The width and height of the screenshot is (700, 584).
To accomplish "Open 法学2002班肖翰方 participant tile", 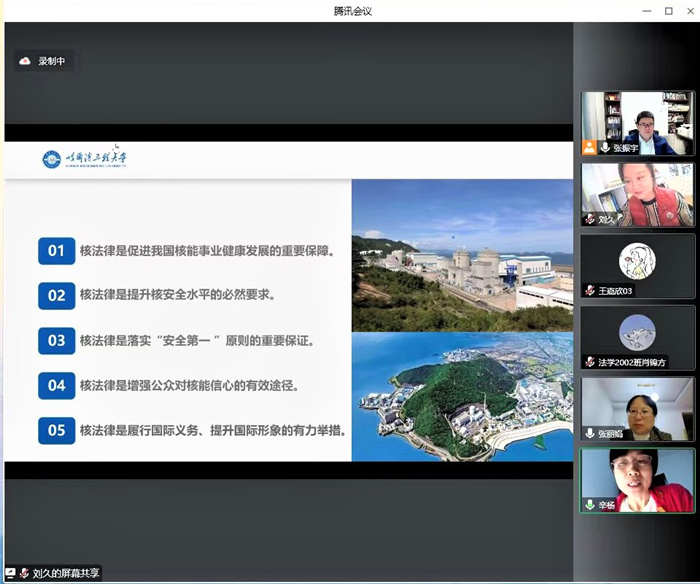I will pyautogui.click(x=637, y=336).
